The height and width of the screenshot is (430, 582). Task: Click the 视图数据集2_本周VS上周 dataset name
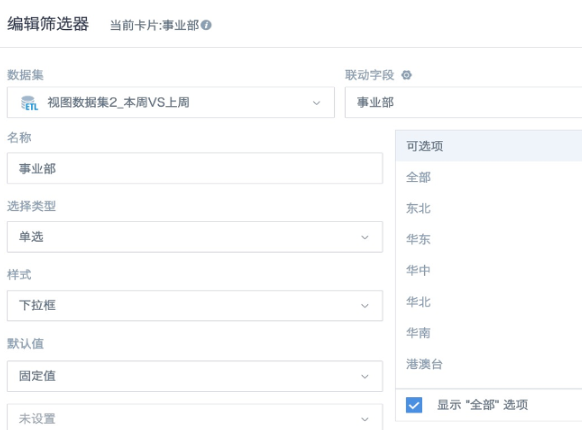tap(118, 102)
